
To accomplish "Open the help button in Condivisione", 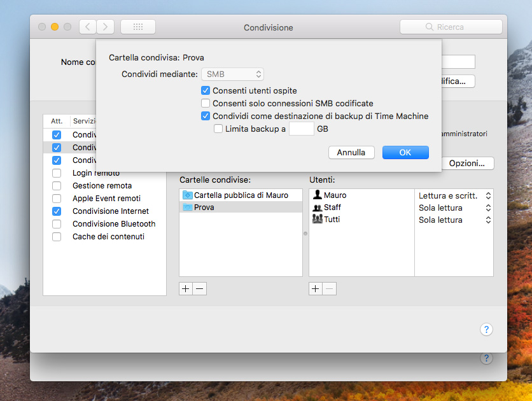I will (486, 329).
